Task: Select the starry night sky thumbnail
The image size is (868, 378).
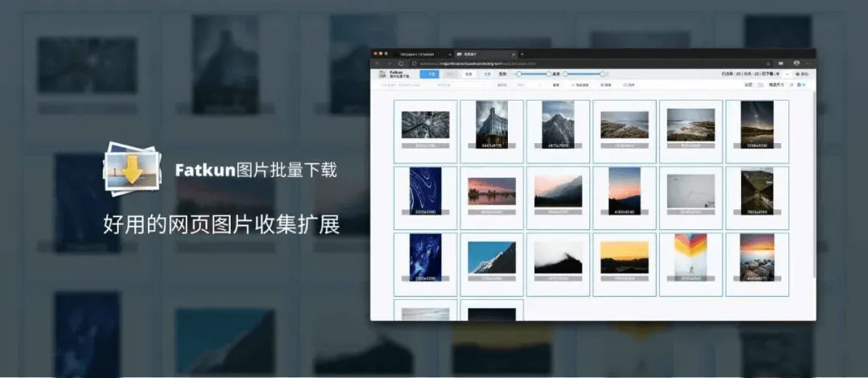Action: pos(756,125)
